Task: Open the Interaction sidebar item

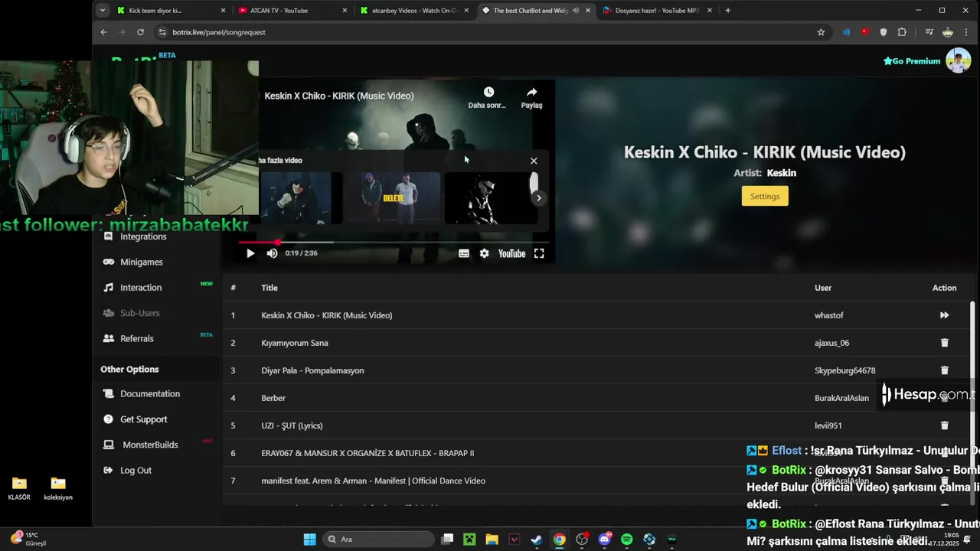Action: [141, 288]
